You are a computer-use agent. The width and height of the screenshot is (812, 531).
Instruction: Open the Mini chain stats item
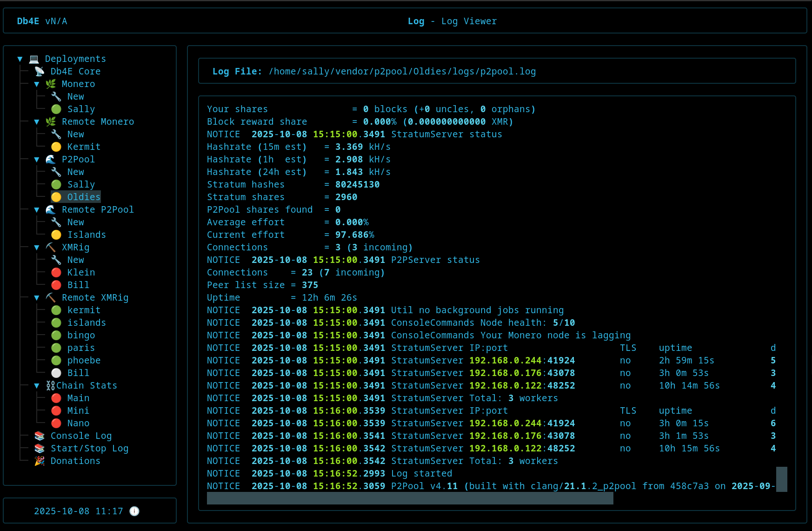pyautogui.click(x=78, y=410)
